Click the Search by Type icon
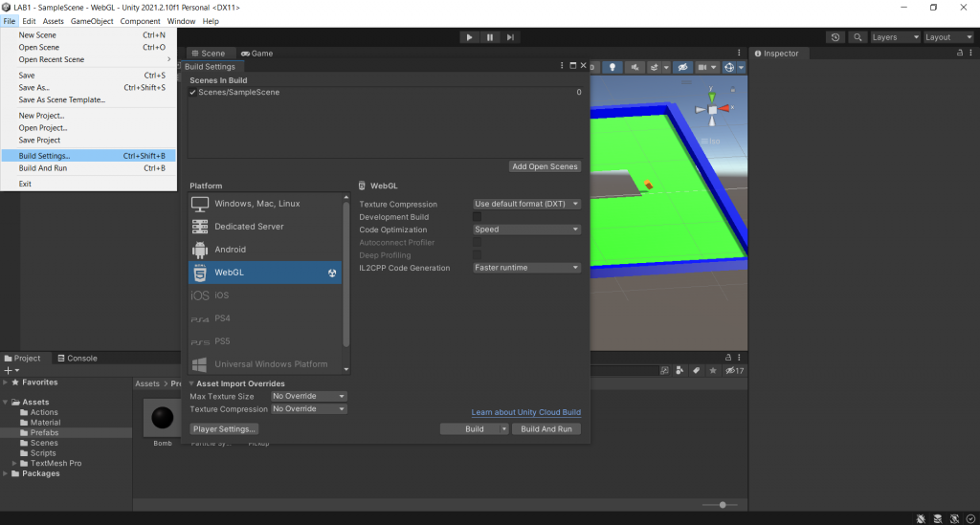Image resolution: width=980 pixels, height=525 pixels. 680,371
